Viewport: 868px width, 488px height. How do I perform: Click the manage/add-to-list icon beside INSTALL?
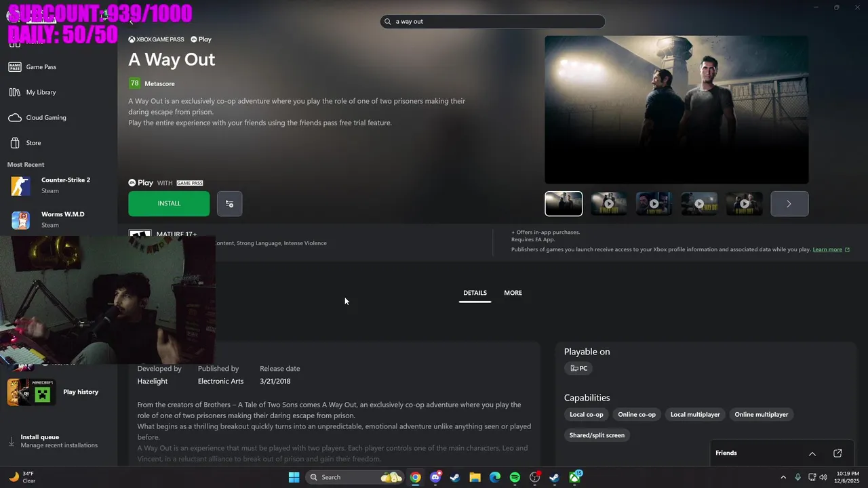[x=229, y=203]
